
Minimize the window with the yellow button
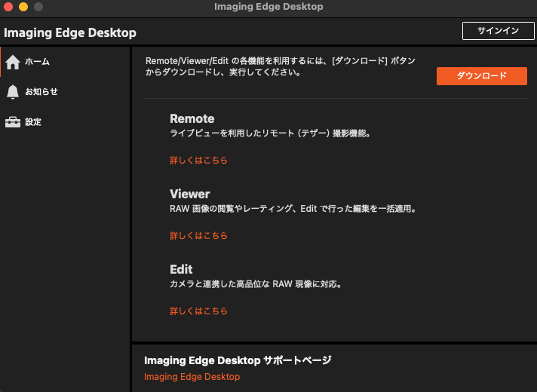point(23,7)
